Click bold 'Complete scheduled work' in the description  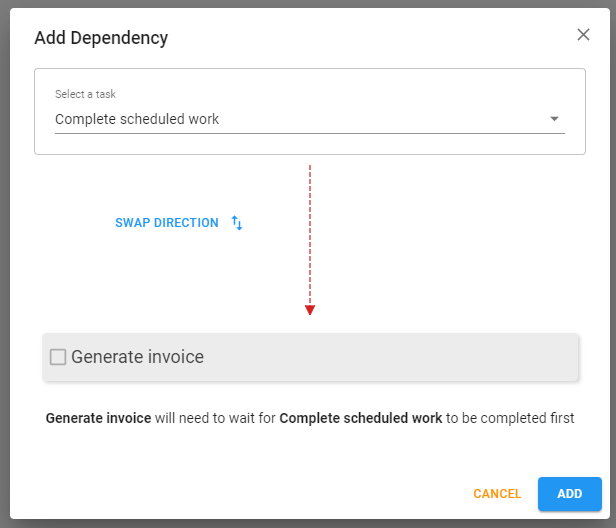tap(360, 418)
